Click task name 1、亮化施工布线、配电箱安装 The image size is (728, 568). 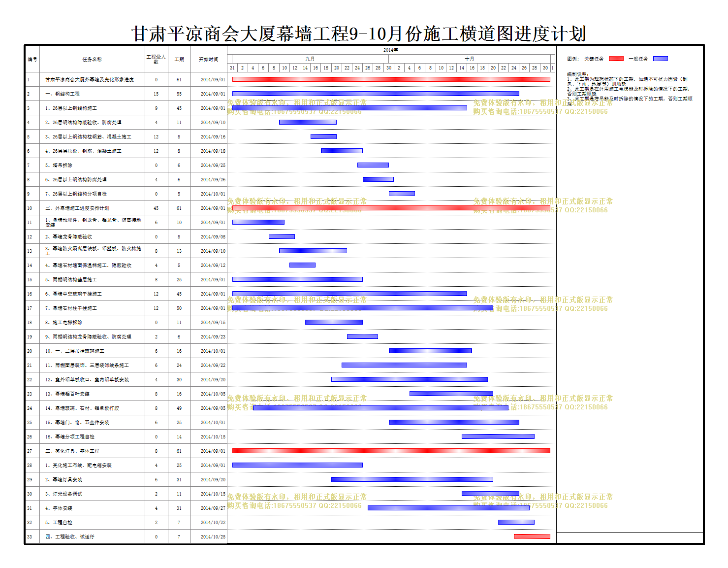pyautogui.click(x=78, y=465)
